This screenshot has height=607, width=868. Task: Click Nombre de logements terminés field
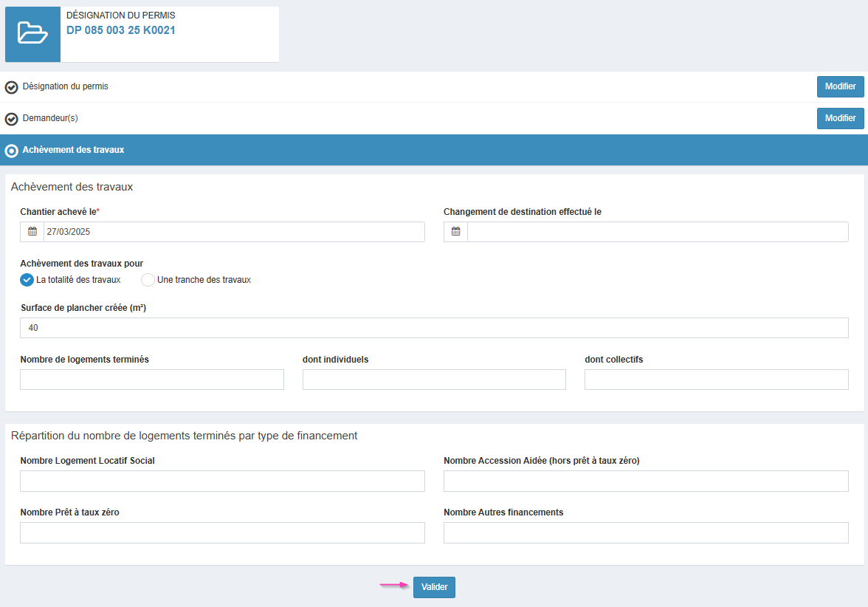click(x=152, y=380)
